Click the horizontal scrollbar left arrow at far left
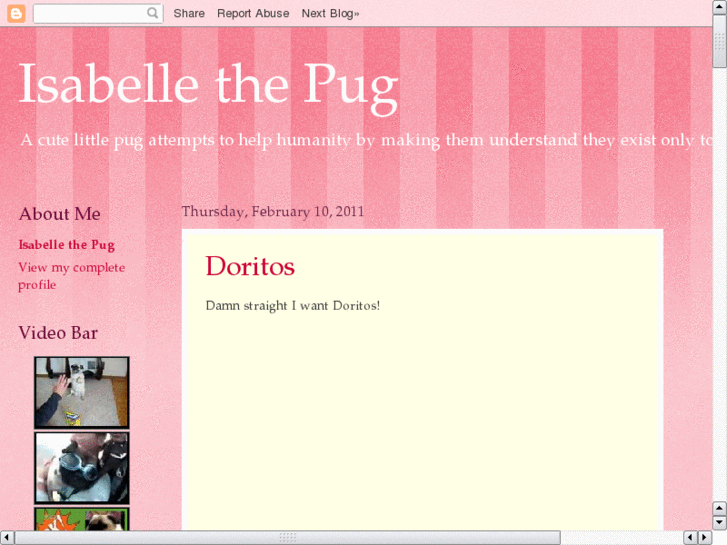 (x=7, y=538)
